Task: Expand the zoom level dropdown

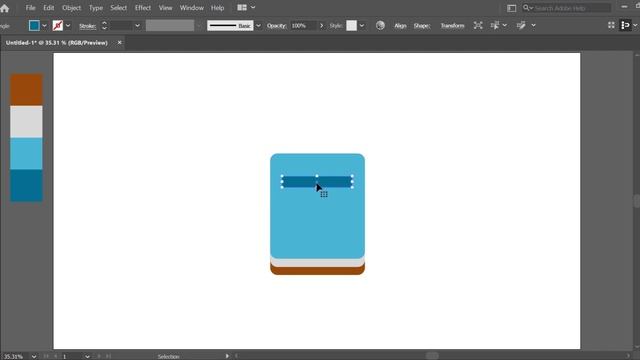Action: pyautogui.click(x=34, y=356)
